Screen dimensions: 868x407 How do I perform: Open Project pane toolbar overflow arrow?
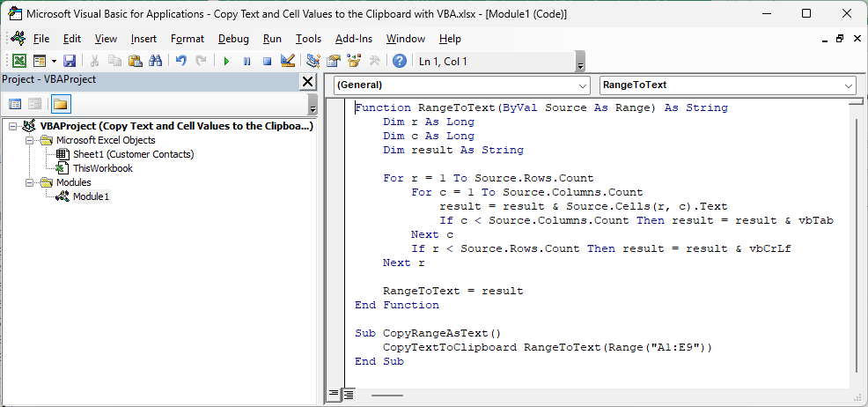click(x=313, y=104)
